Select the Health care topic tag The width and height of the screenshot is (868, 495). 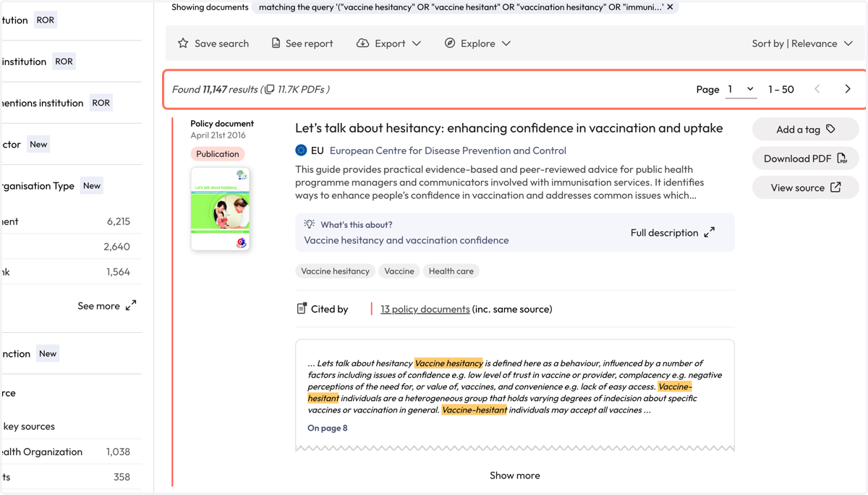click(451, 271)
